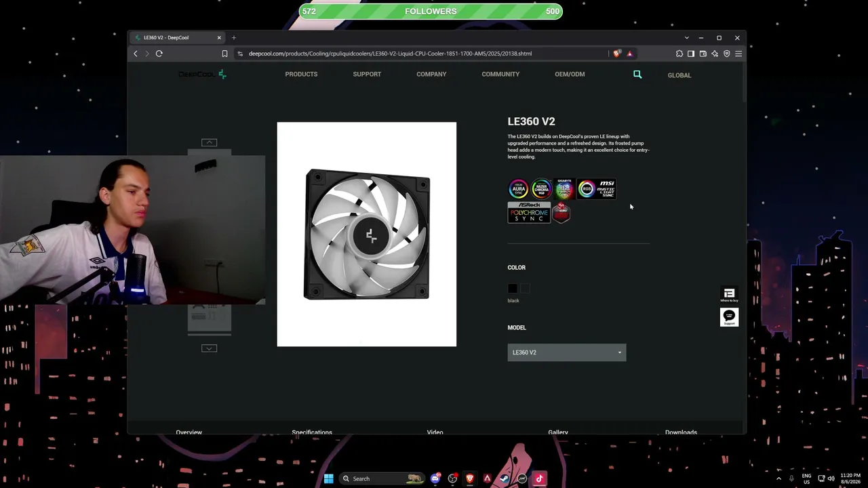Image resolution: width=868 pixels, height=488 pixels.
Task: Jump to the Downloads section tab
Action: [681, 431]
